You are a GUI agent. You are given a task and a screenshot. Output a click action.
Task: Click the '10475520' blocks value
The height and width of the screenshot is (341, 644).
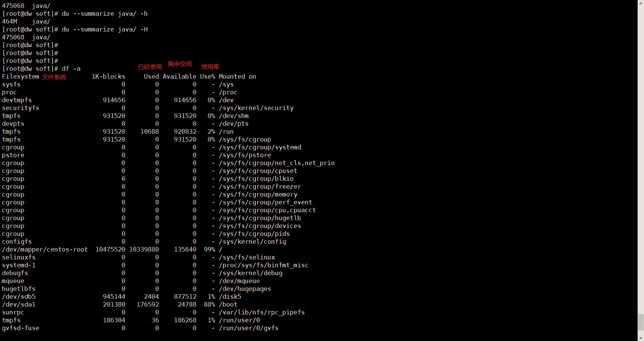coord(110,249)
